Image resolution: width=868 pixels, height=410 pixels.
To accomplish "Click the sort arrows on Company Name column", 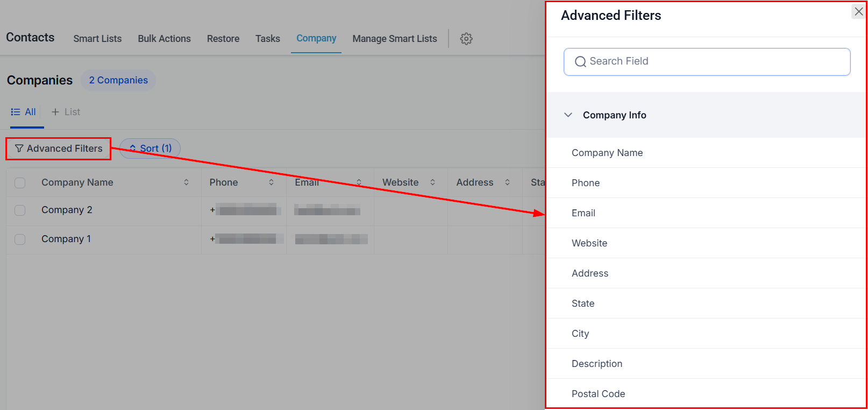I will coord(186,182).
